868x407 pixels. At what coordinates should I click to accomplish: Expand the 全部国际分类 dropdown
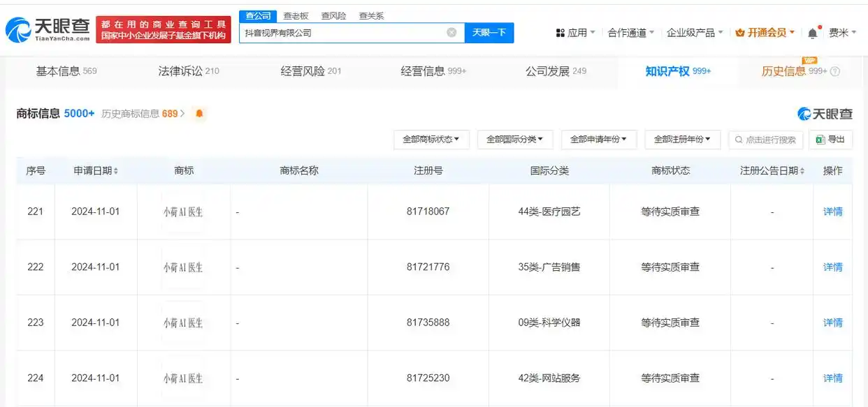[515, 139]
